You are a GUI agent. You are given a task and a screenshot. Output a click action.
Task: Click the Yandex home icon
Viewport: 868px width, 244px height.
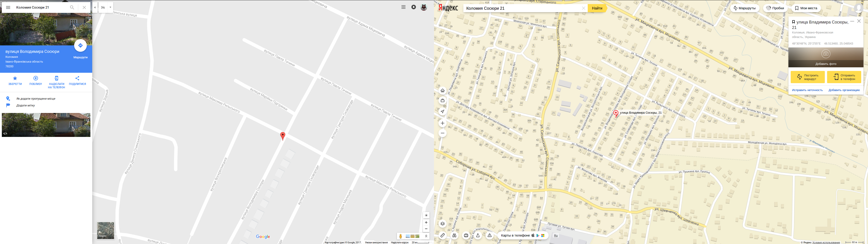(x=443, y=90)
